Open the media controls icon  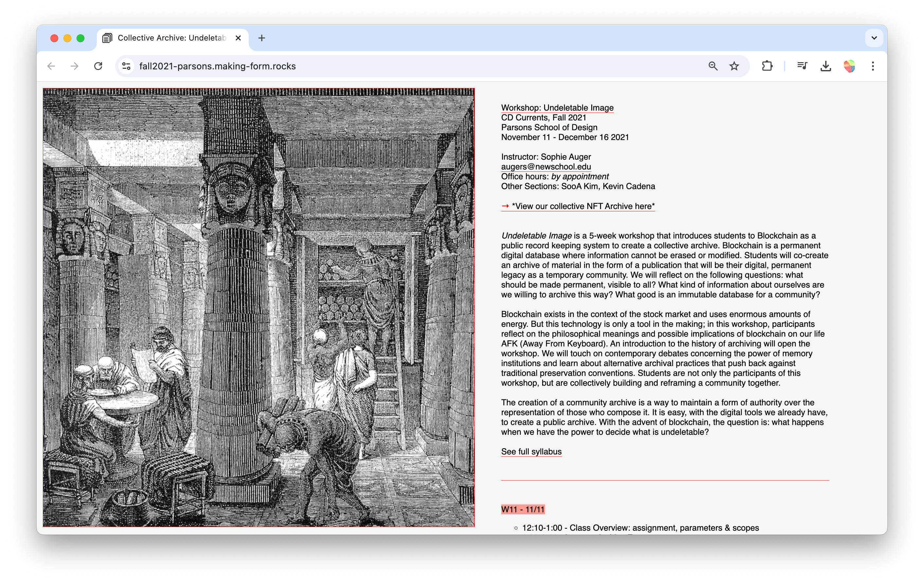pyautogui.click(x=802, y=66)
